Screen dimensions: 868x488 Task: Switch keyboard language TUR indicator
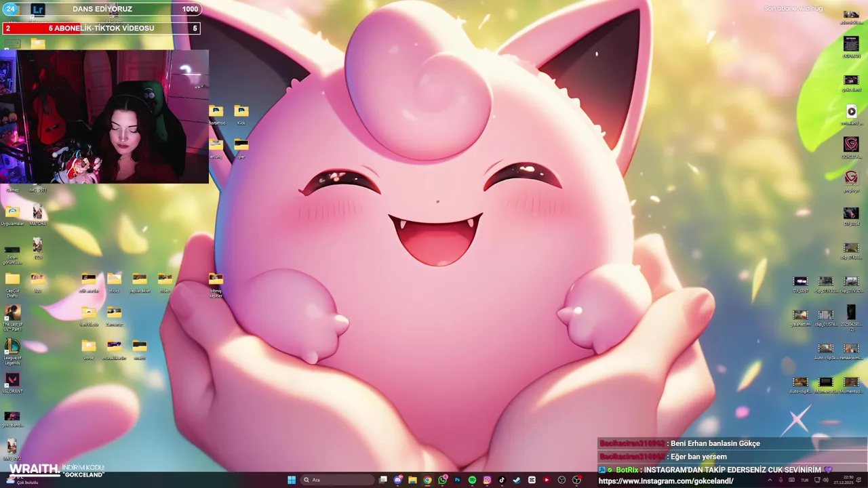(805, 480)
